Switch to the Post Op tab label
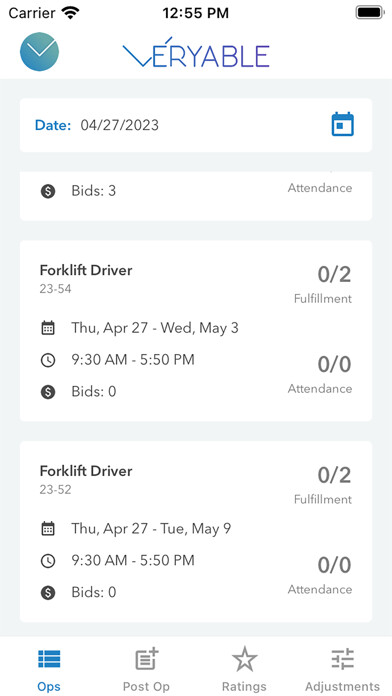392x696 pixels. click(x=147, y=686)
